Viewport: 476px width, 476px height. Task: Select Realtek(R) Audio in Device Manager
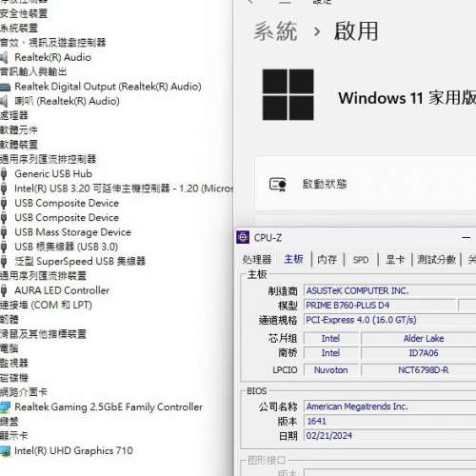(53, 57)
